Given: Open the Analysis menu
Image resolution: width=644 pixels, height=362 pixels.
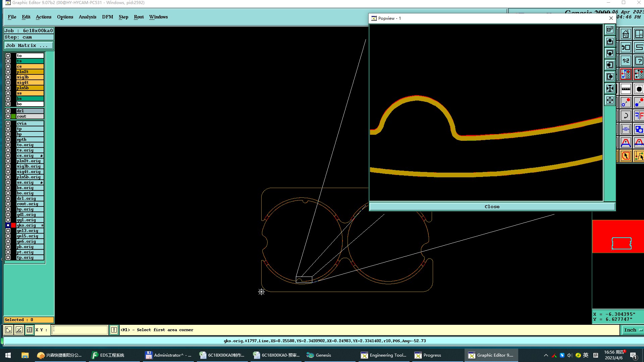Looking at the screenshot, I should pos(87,17).
